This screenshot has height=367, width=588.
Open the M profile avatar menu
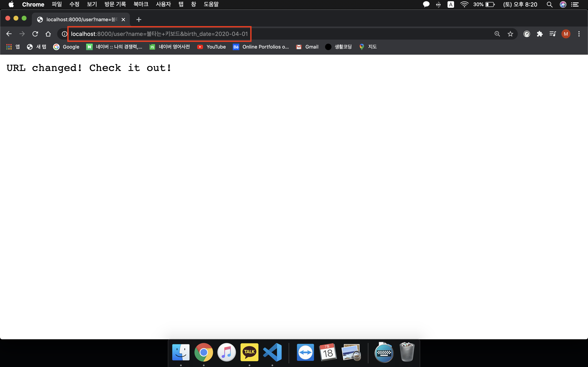(x=566, y=34)
